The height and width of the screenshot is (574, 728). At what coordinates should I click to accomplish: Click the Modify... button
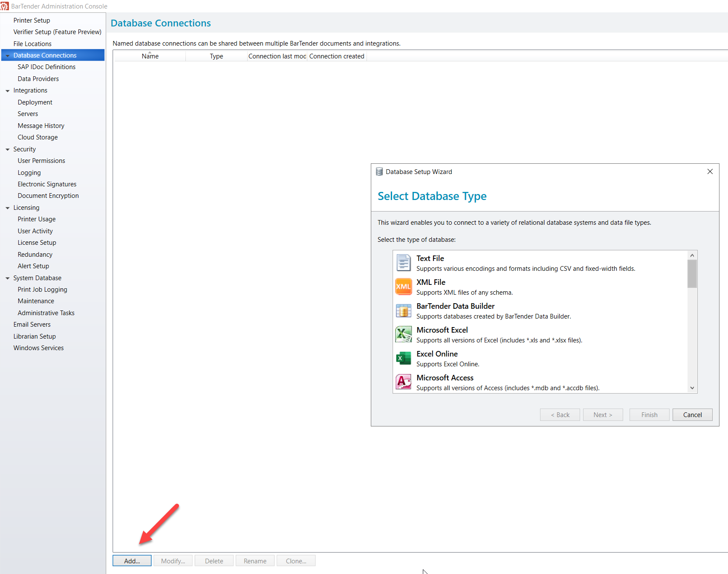tap(173, 561)
